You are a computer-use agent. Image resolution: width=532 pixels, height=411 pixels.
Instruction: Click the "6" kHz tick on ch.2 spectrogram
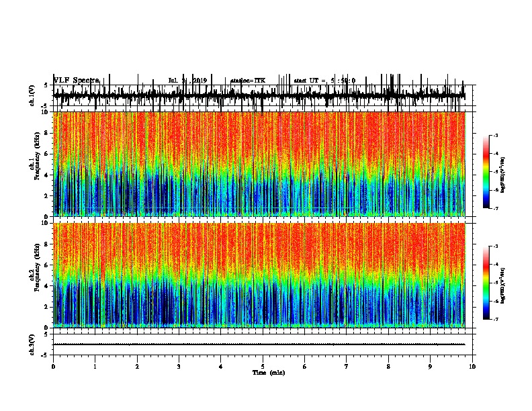[47, 265]
